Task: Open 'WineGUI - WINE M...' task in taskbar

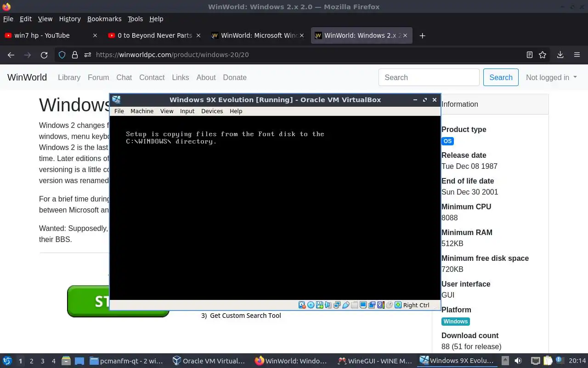Action: (375, 361)
